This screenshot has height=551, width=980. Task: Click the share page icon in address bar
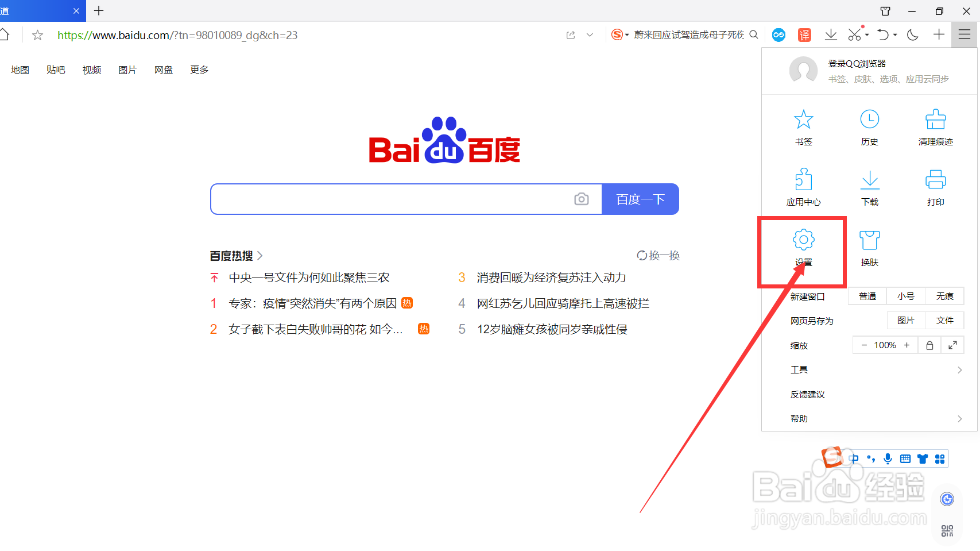tap(571, 35)
